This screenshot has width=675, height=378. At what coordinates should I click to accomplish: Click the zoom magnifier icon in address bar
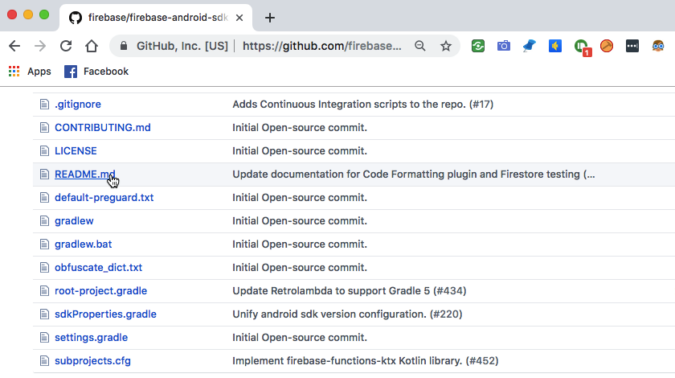coord(420,46)
